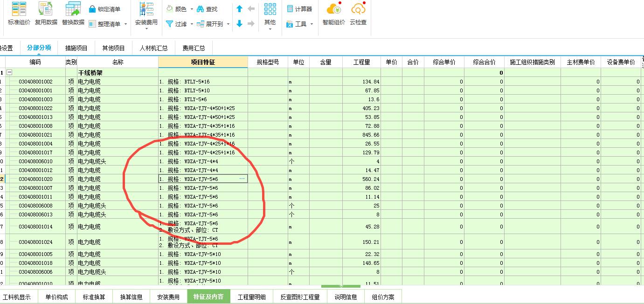Launch 云检查 cloud check

358,14
